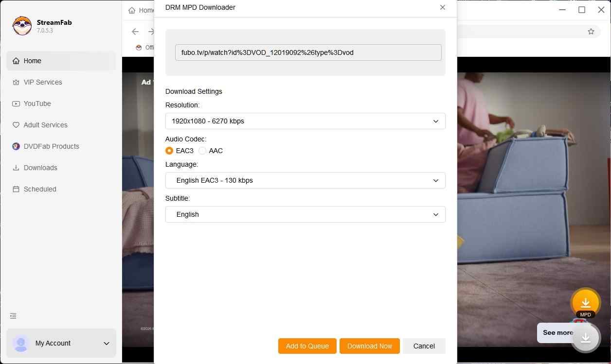Click the Home tab house icon
The height and width of the screenshot is (364, 611).
coord(132,10)
